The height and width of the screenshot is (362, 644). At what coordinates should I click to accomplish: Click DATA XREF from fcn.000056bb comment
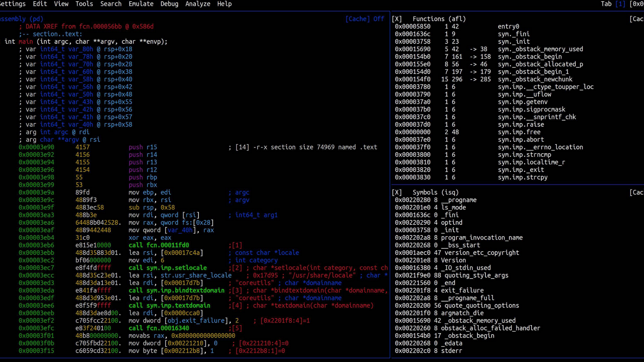click(86, 26)
